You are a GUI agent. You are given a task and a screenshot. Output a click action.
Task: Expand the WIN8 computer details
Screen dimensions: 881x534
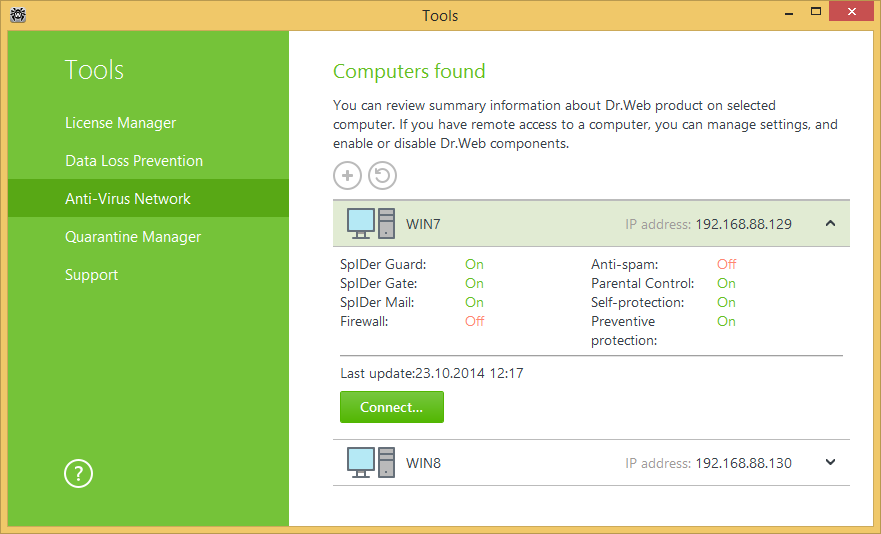tap(830, 463)
